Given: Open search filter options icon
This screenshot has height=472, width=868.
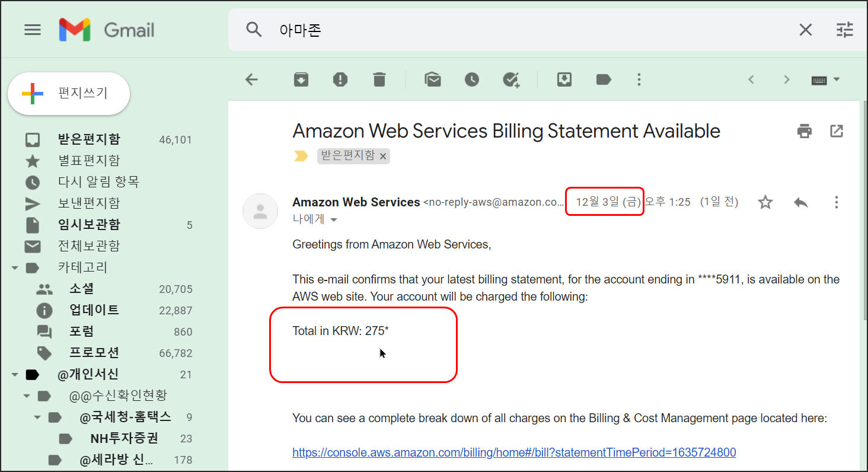Looking at the screenshot, I should (844, 30).
